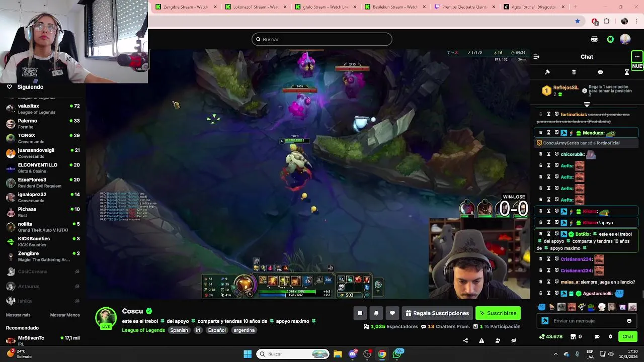Select EzeeFlores3 channel in sidebar

tap(43, 183)
